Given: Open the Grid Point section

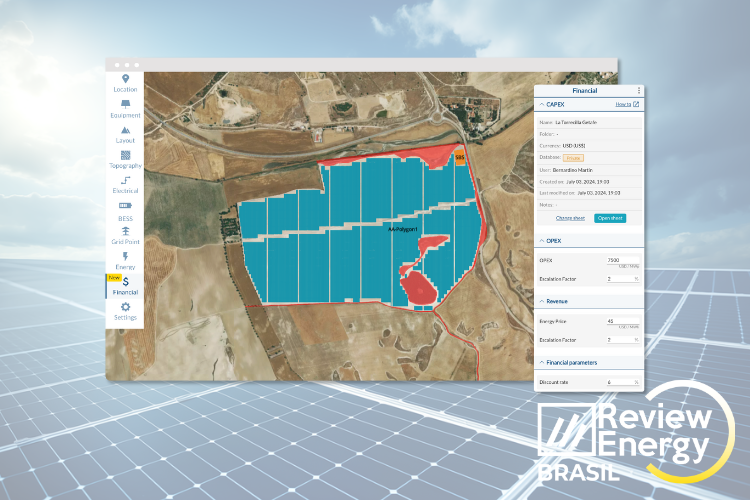Looking at the screenshot, I should (125, 235).
